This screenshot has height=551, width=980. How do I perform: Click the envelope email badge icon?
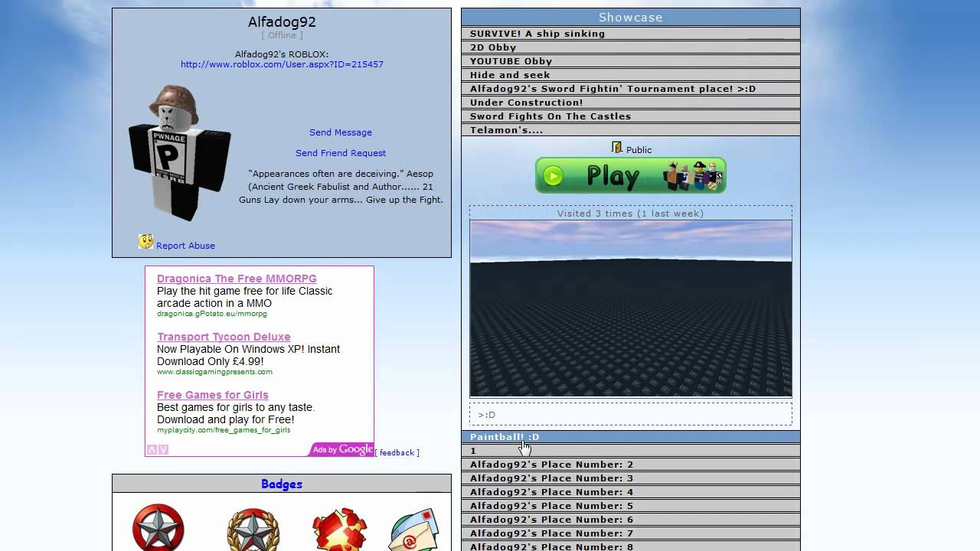415,531
